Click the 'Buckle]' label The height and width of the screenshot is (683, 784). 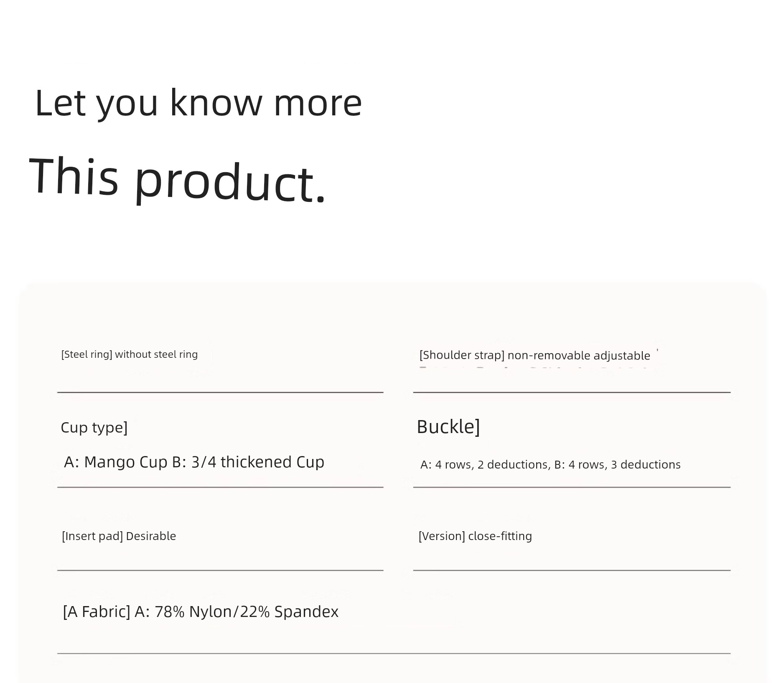tap(448, 427)
